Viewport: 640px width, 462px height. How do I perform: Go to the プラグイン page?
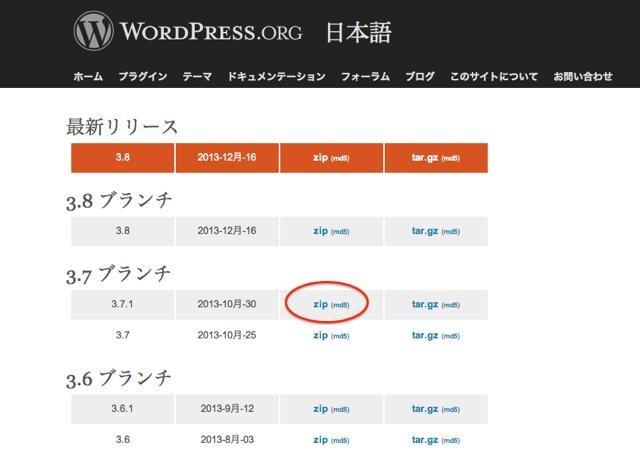[142, 76]
